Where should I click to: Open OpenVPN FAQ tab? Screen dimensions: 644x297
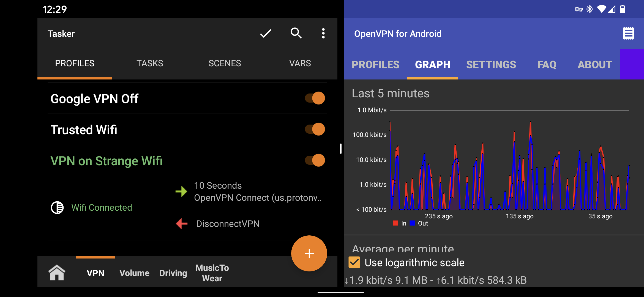(x=547, y=65)
